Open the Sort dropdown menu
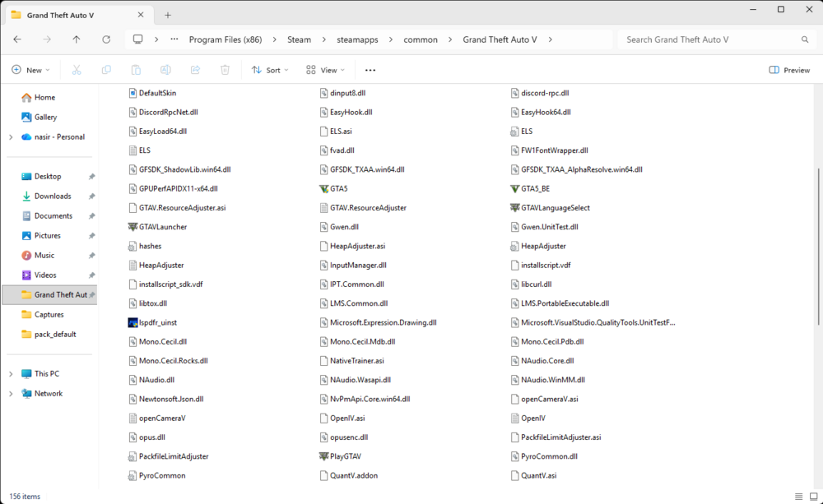Screen dimensions: 823x504 270,70
